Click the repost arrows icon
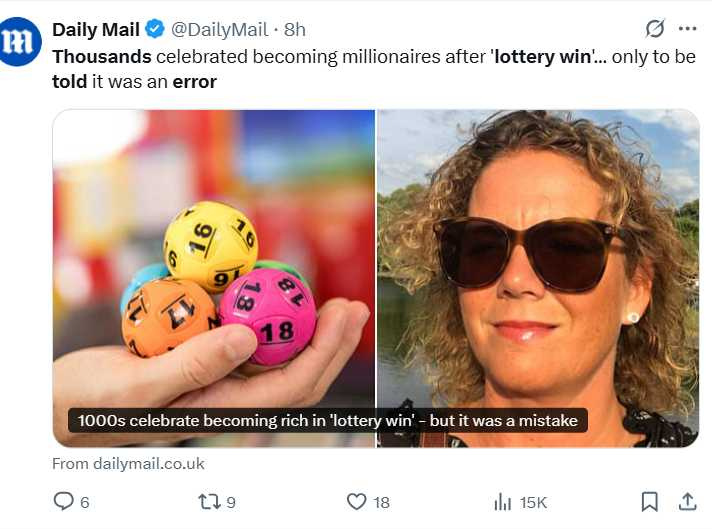 click(209, 501)
